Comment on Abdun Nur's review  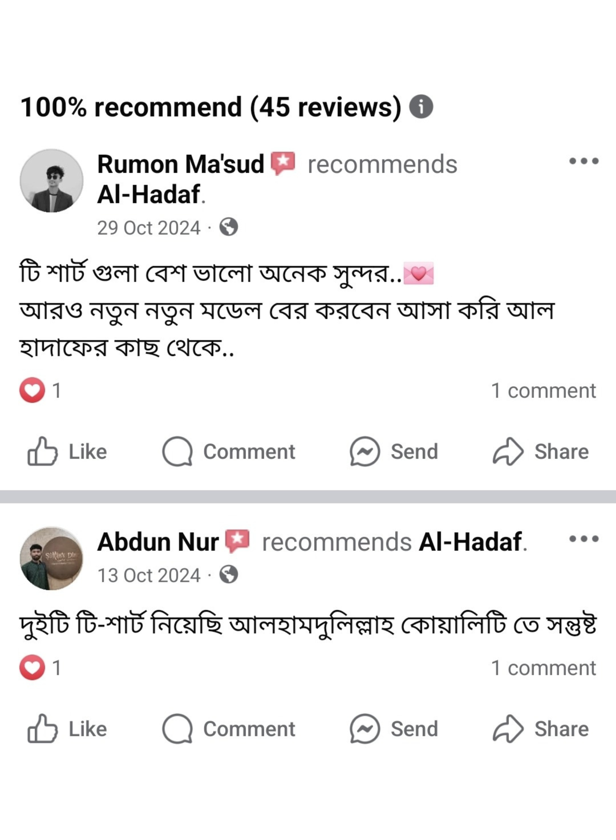point(229,729)
